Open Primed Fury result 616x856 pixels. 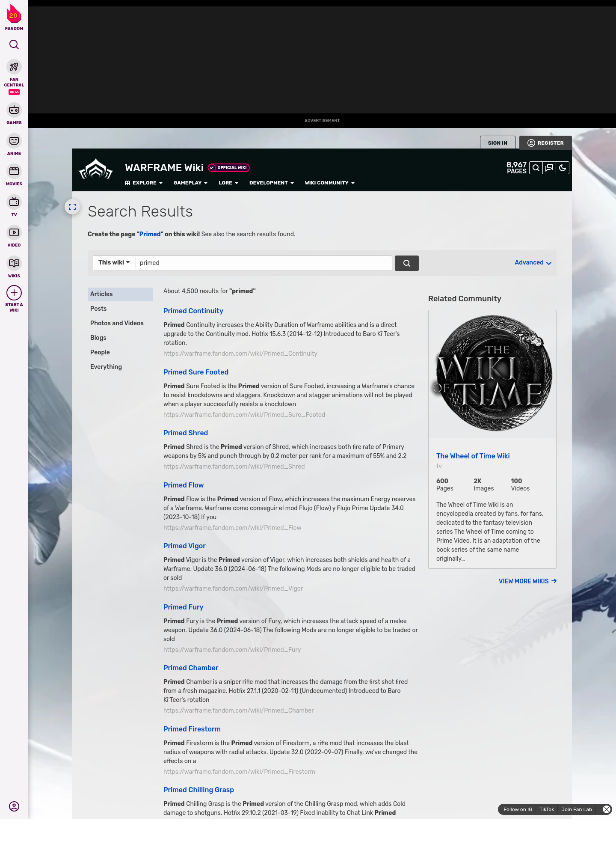184,607
